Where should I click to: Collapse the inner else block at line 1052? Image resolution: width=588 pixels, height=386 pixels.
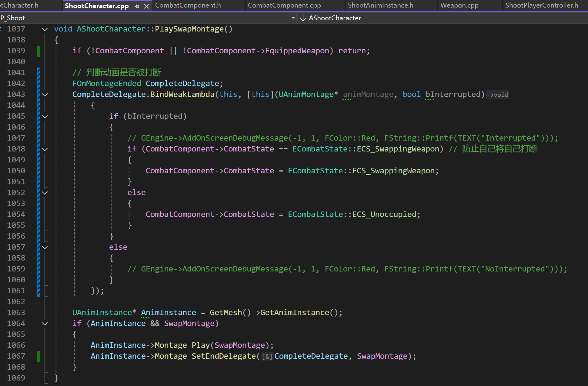(45, 193)
